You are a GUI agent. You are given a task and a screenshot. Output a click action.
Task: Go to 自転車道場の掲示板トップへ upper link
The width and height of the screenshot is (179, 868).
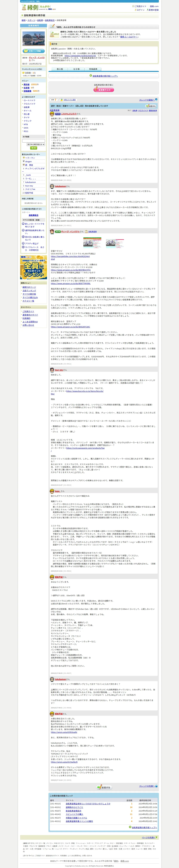[105, 76]
